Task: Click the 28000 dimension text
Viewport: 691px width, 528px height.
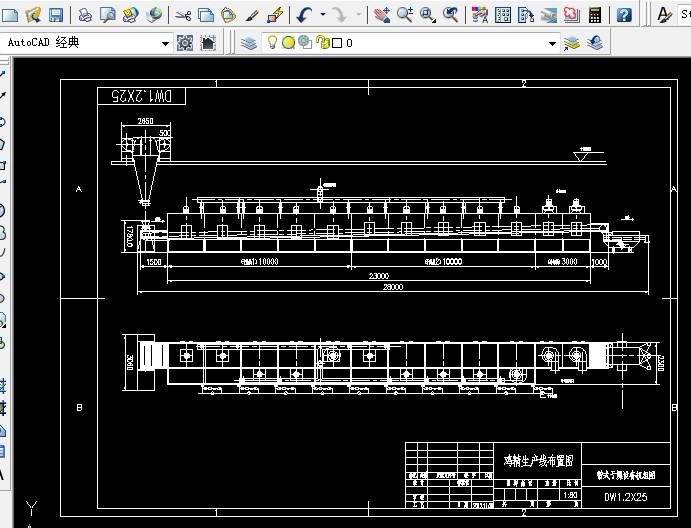Action: 393,287
